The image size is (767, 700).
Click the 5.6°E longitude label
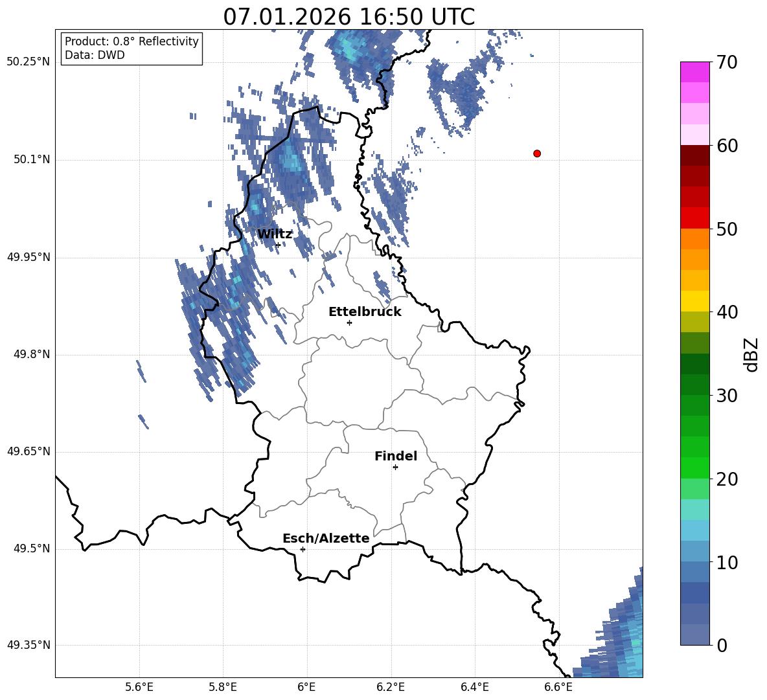tap(139, 687)
